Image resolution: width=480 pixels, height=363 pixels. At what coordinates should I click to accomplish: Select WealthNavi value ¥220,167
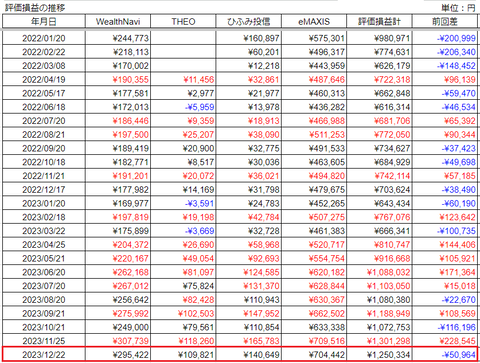click(x=131, y=259)
